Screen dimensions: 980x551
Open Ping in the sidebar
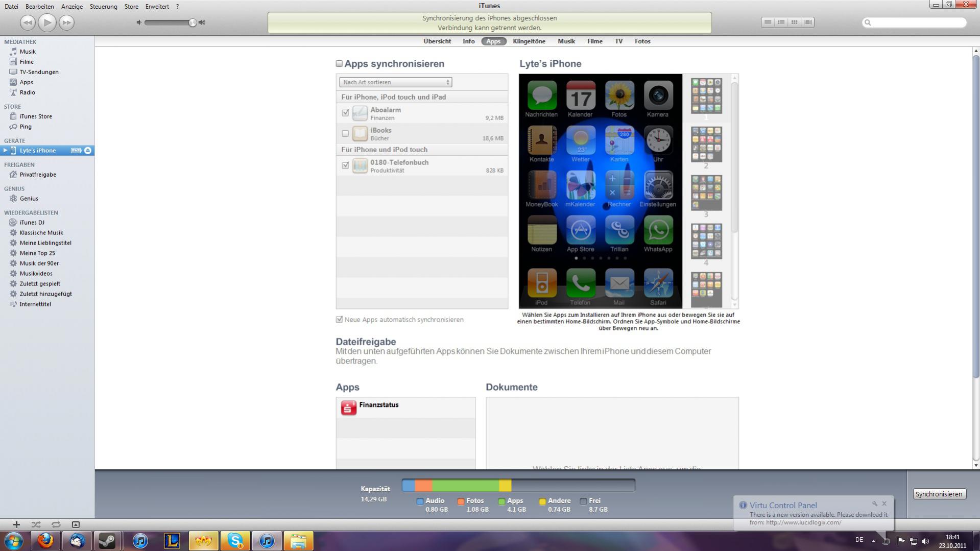26,127
